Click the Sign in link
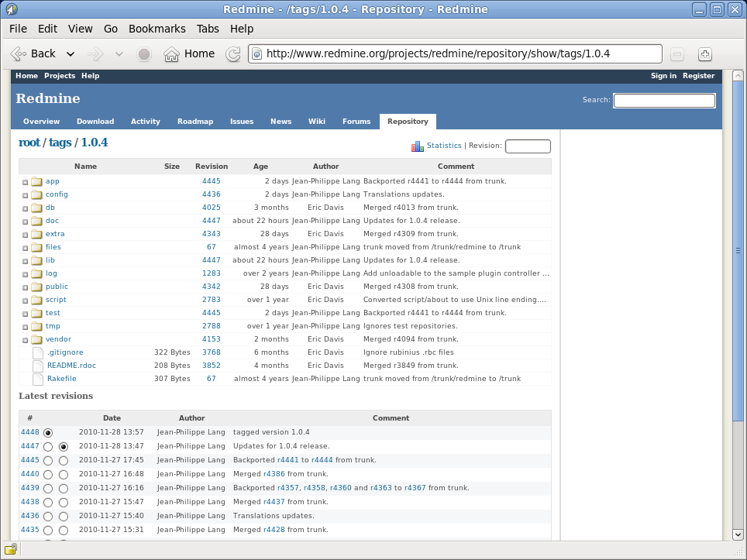The width and height of the screenshot is (747, 560). [x=663, y=76]
